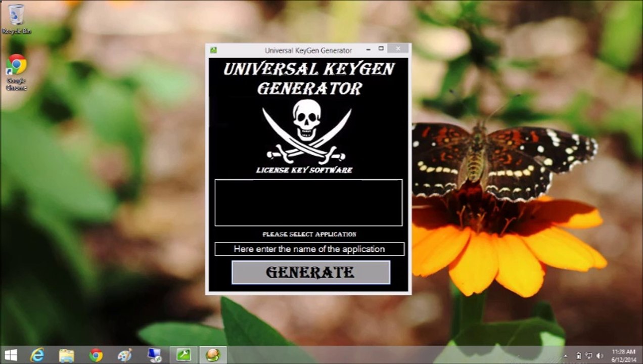Click the UNIVERSAL KEYGEN GENERATOR heading
The height and width of the screenshot is (364, 643).
(309, 78)
